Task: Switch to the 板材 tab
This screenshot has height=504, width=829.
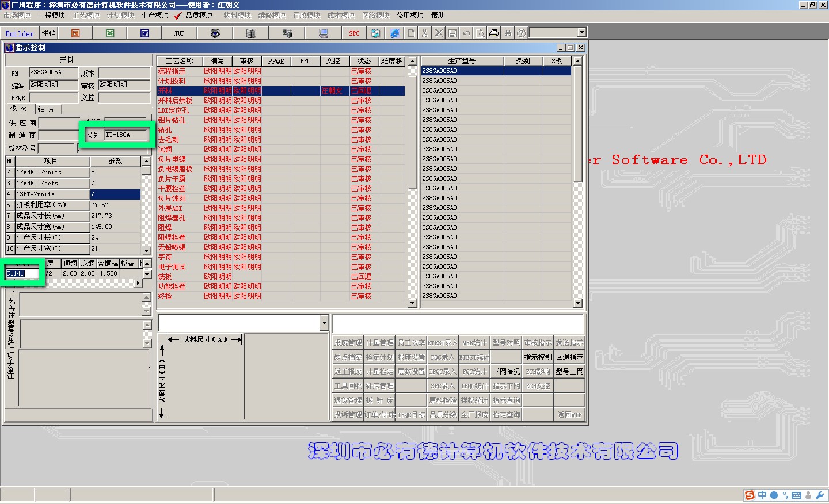Action: click(x=19, y=108)
